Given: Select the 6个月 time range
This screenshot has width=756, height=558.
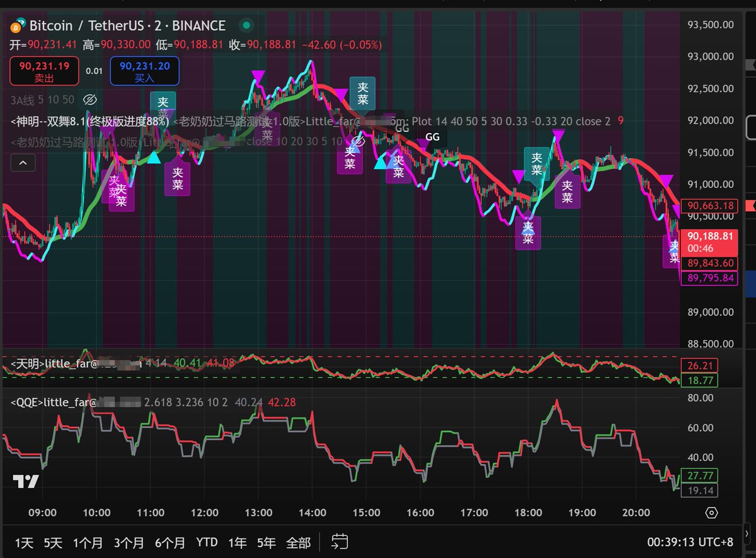Looking at the screenshot, I should click(170, 542).
